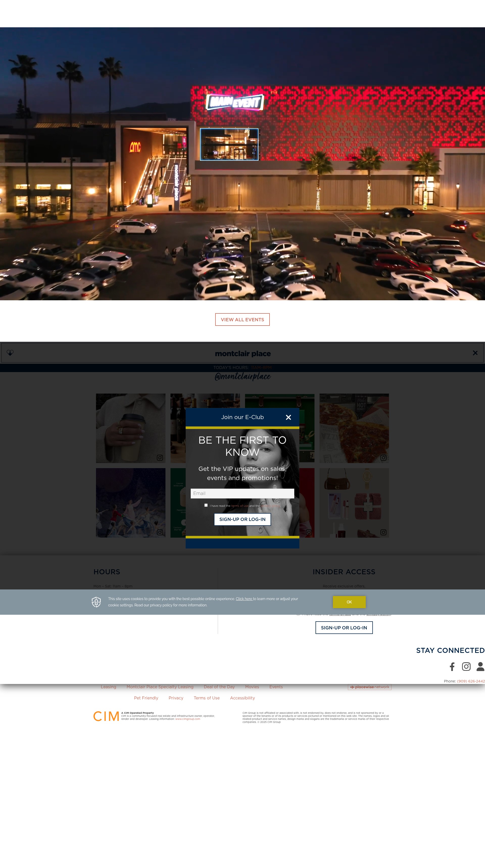Check the terms of use checkbox in popup
Image resolution: width=485 pixels, height=868 pixels.
(206, 505)
